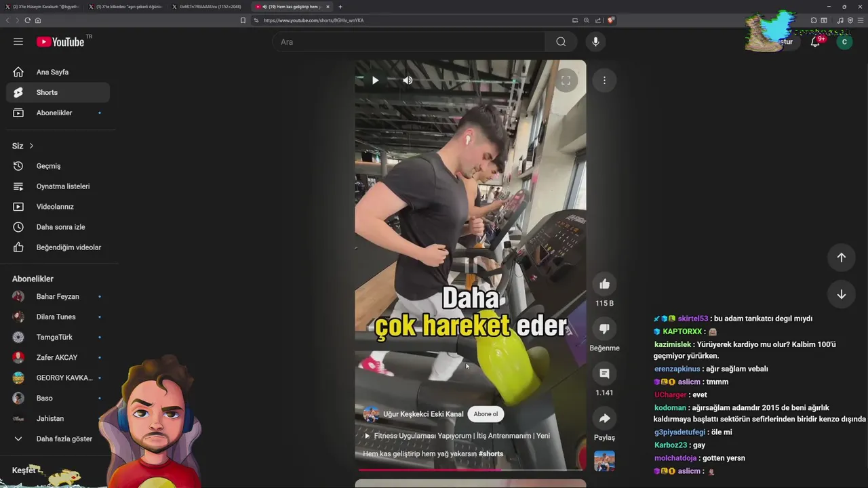Click the Ara search field
This screenshot has width=868, height=488.
click(408, 41)
